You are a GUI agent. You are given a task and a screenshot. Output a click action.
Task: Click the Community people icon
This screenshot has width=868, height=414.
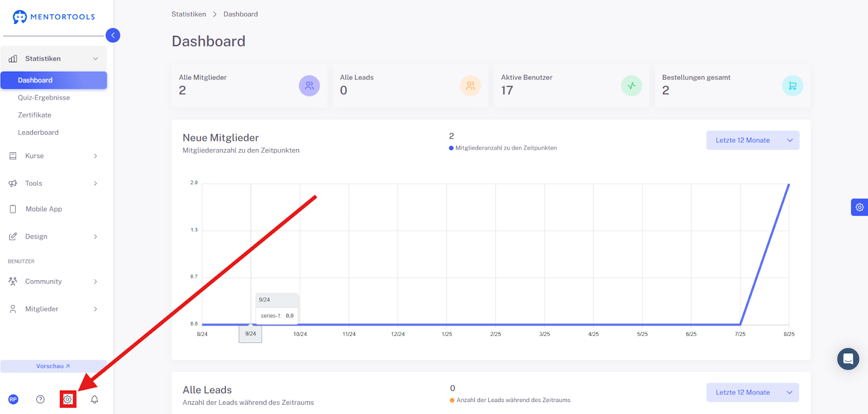click(13, 282)
